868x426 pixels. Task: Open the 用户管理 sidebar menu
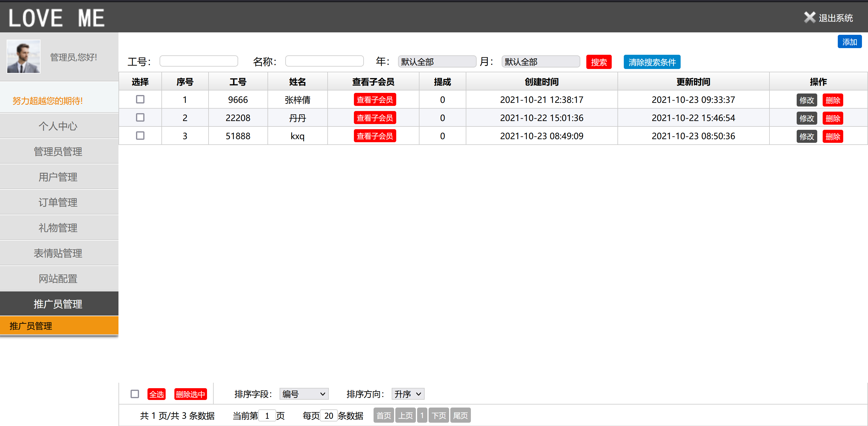(58, 177)
